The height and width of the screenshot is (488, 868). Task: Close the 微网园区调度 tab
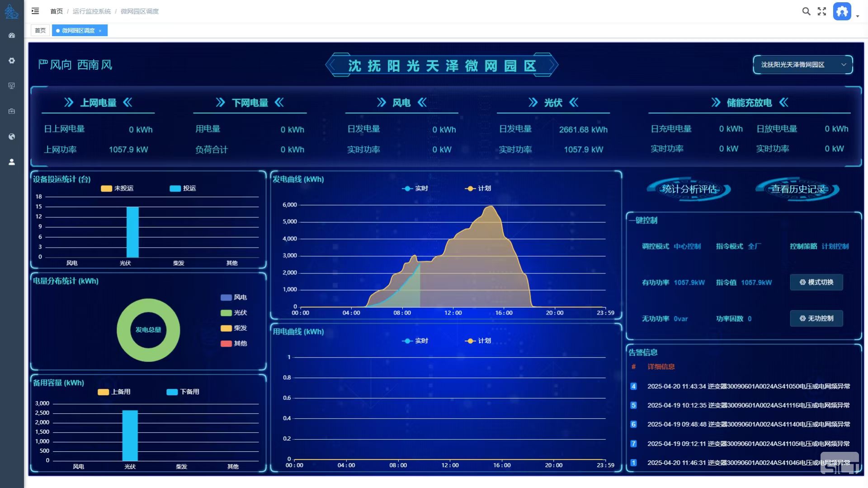[x=100, y=31]
